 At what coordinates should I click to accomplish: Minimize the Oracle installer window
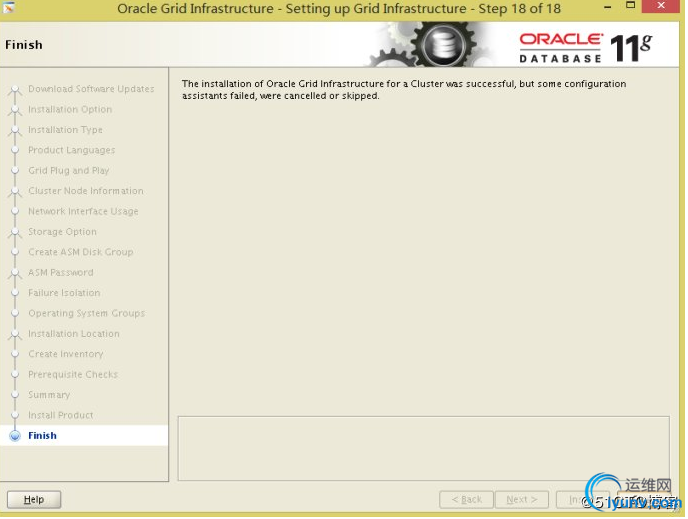608,7
